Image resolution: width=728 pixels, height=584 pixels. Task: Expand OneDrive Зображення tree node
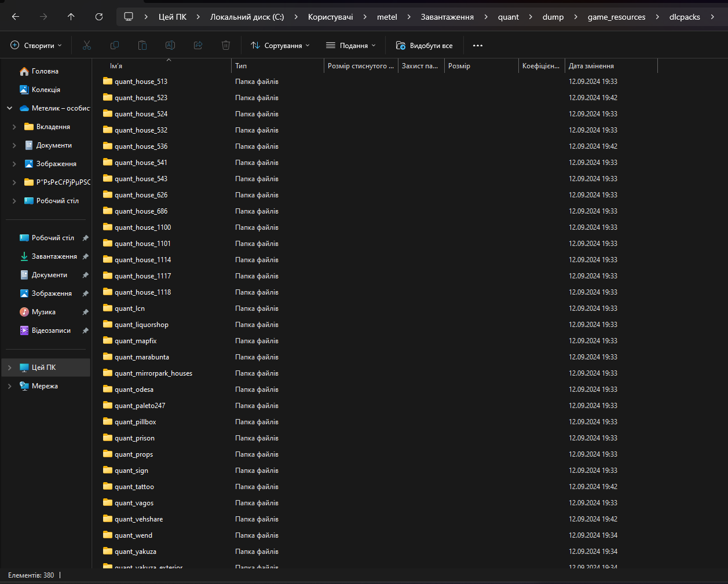click(14, 164)
